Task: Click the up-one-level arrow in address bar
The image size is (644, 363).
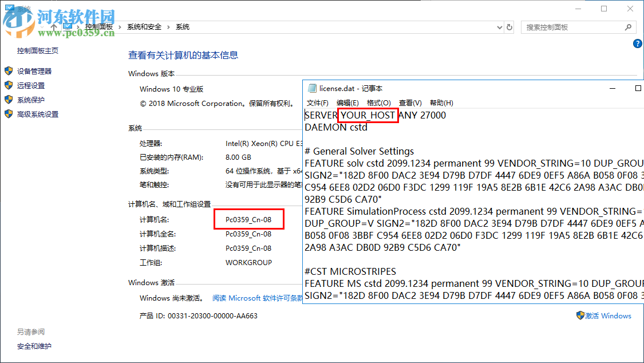Action: click(53, 26)
